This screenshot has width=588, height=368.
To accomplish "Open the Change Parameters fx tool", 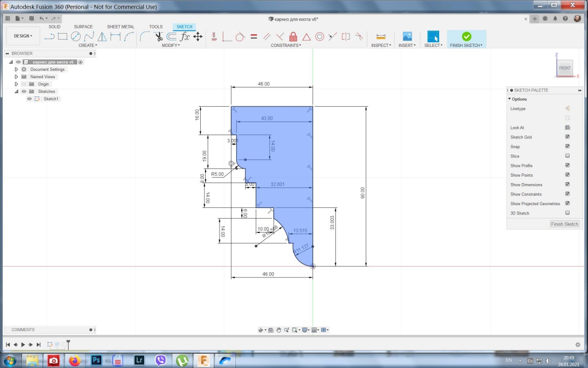I will [x=185, y=37].
